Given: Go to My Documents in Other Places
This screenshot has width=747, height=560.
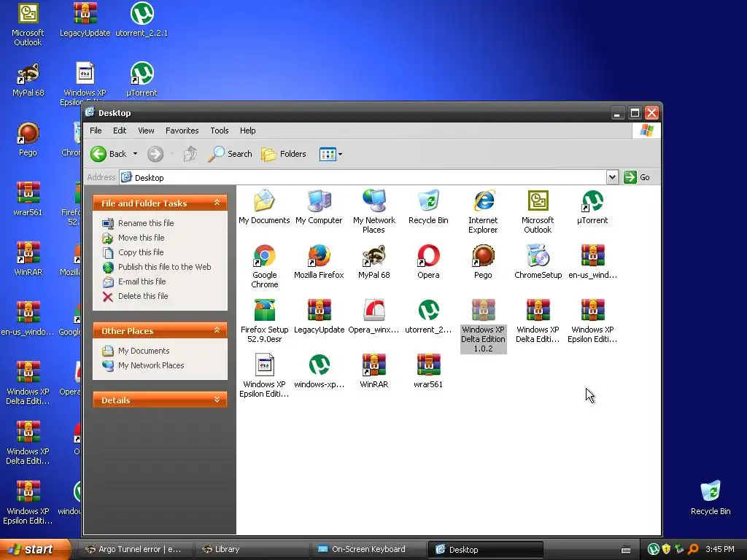Looking at the screenshot, I should click(144, 351).
